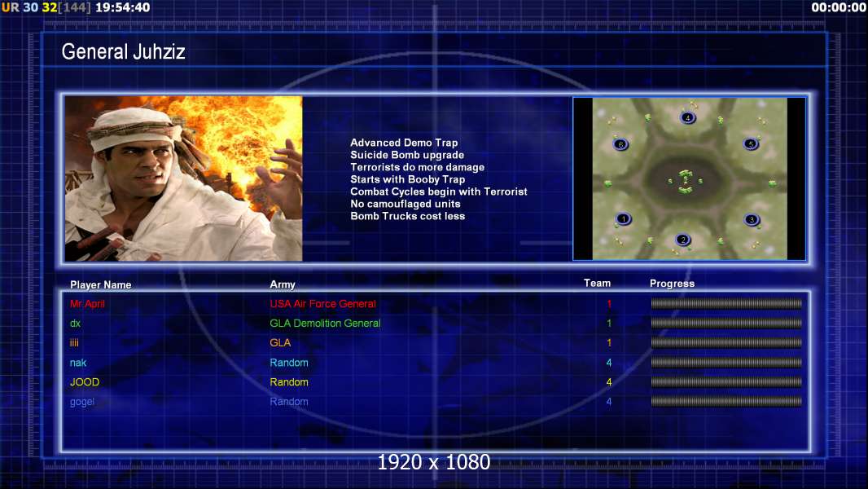Click the UR 30 32 fps overlay
The height and width of the screenshot is (489, 868).
coord(29,8)
